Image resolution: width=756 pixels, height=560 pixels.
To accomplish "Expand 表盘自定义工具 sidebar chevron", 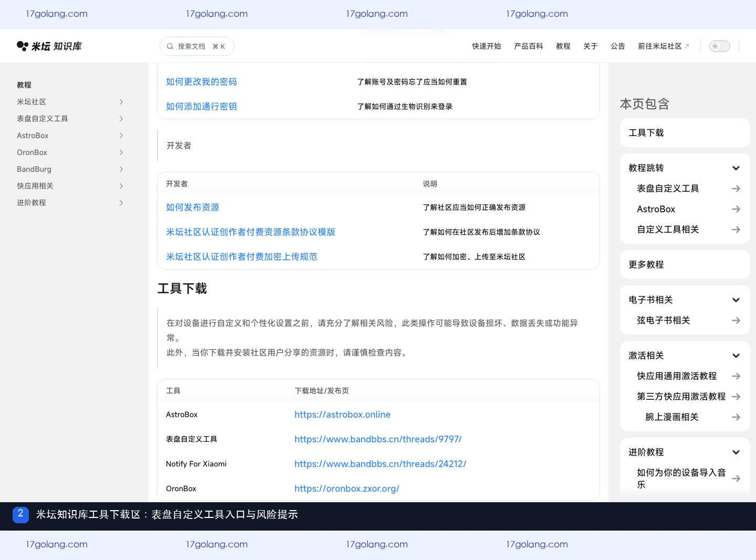I will tap(121, 119).
